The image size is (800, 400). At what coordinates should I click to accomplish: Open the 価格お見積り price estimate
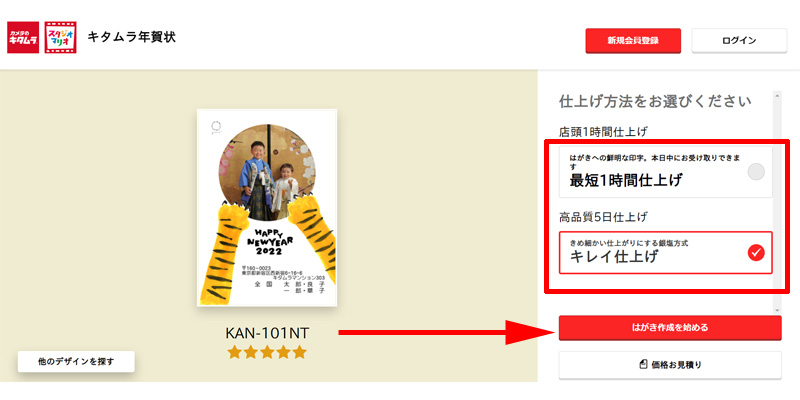[670, 365]
